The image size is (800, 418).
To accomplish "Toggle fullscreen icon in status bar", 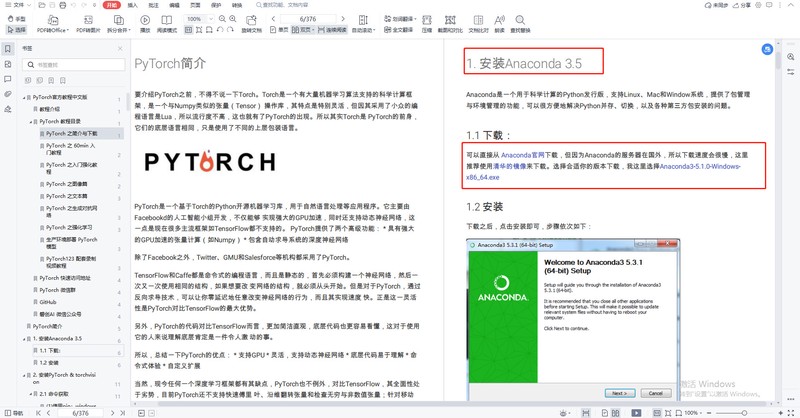I will point(791,412).
